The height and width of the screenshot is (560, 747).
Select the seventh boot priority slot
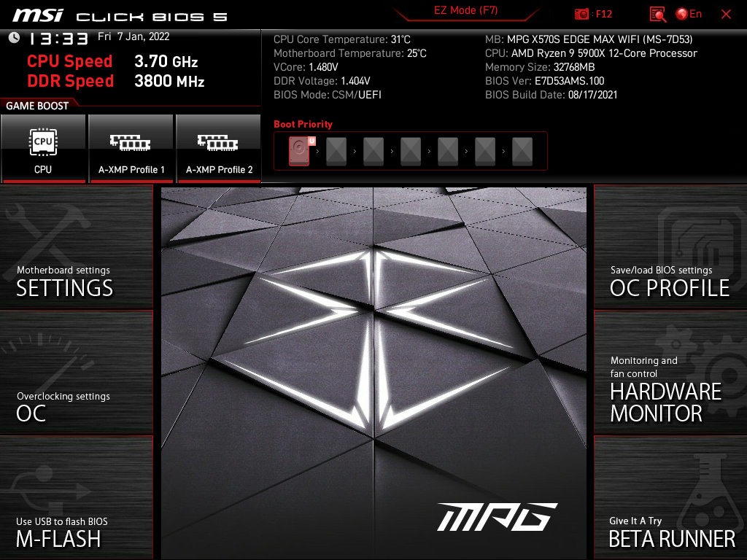pos(522,152)
